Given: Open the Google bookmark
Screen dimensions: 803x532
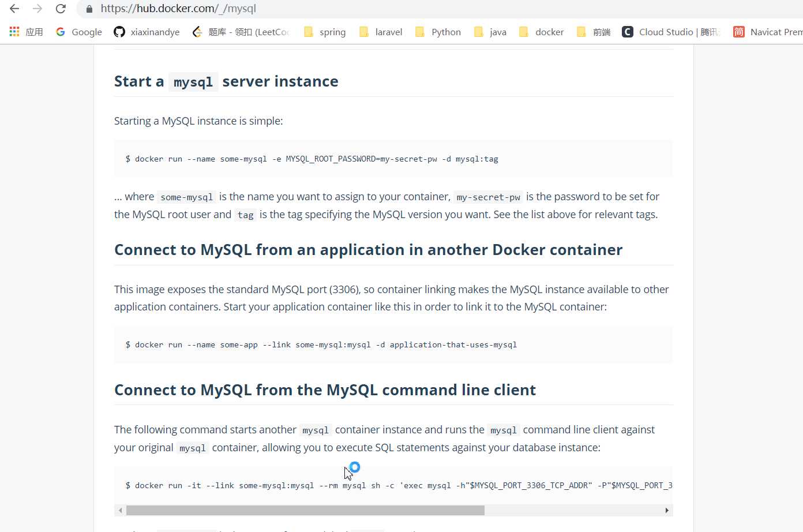Looking at the screenshot, I should (x=79, y=32).
